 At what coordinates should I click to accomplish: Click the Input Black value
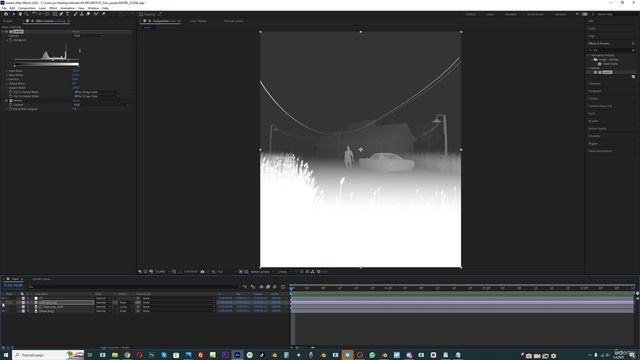point(76,71)
